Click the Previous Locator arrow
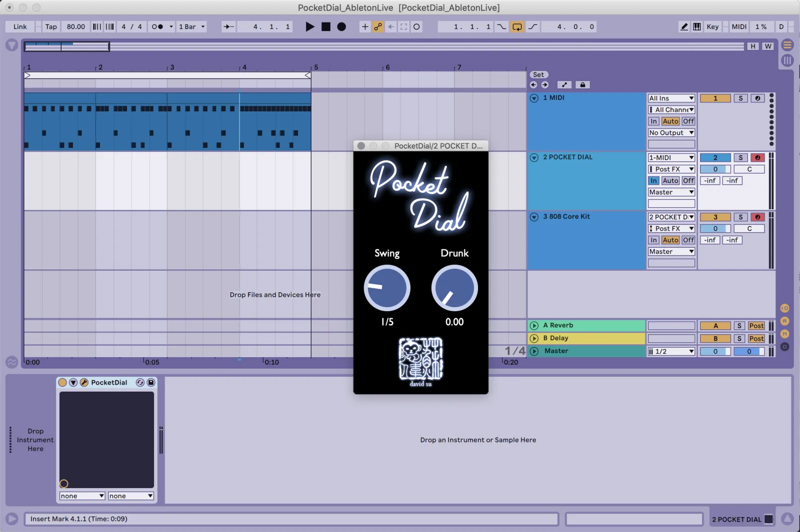The image size is (800, 532). coord(533,85)
